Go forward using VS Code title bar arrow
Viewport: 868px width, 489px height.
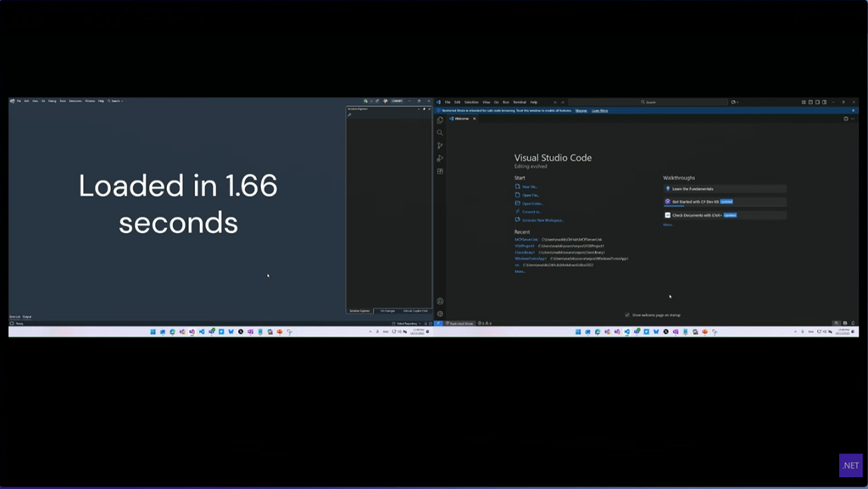(563, 103)
